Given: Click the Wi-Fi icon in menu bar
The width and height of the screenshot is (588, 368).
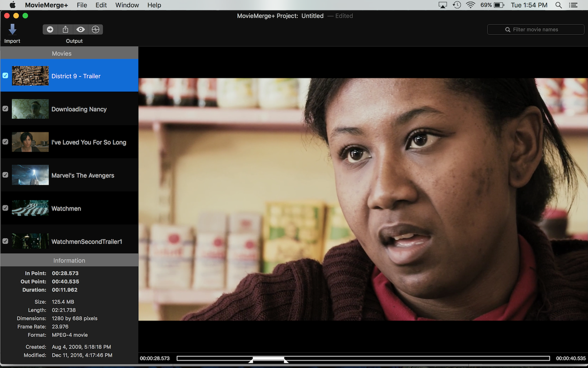Looking at the screenshot, I should (x=470, y=5).
